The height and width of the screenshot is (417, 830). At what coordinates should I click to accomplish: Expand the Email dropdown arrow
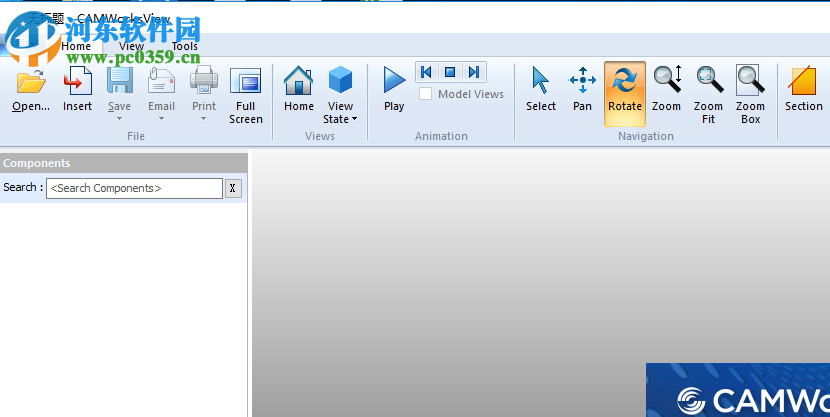click(x=161, y=119)
